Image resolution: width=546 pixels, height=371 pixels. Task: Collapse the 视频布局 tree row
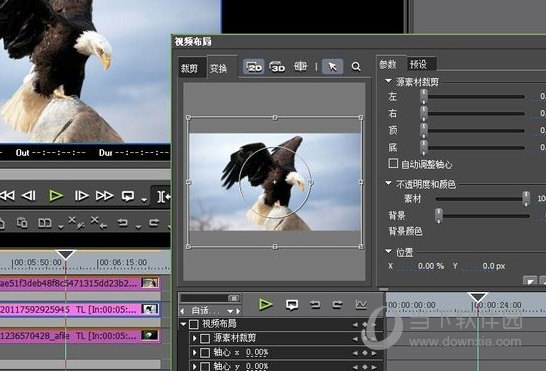[x=183, y=324]
